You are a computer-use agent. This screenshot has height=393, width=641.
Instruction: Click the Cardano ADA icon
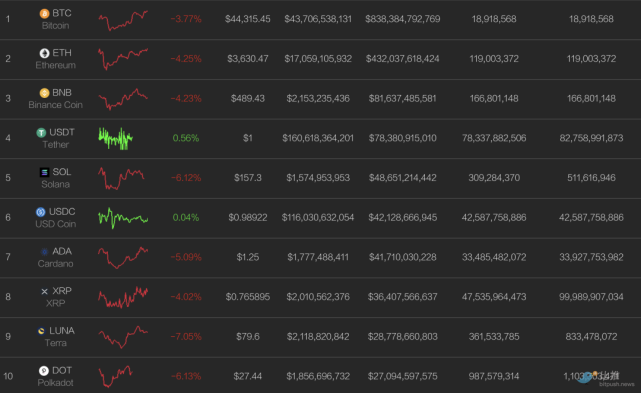coord(45,252)
